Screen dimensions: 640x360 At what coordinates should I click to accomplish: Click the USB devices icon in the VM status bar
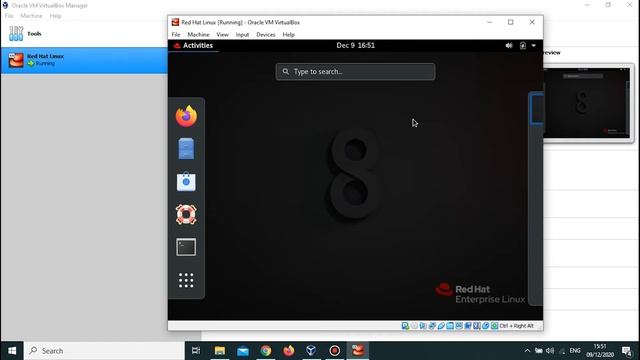coord(441,326)
